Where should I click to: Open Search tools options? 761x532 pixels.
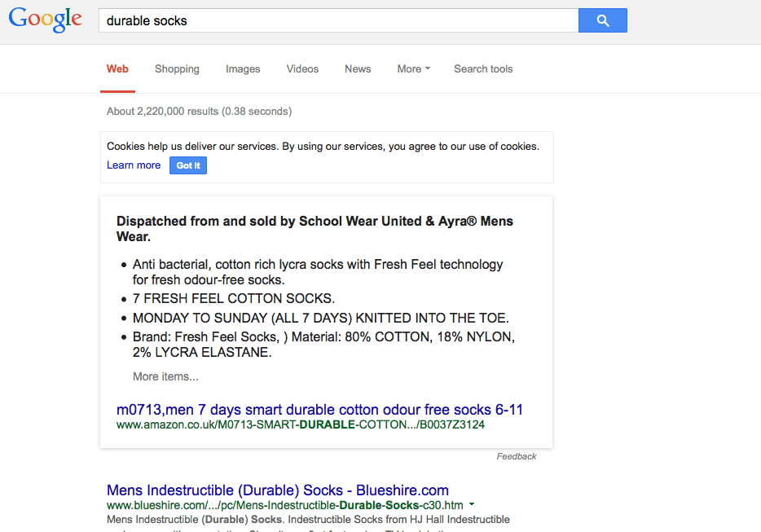point(483,69)
